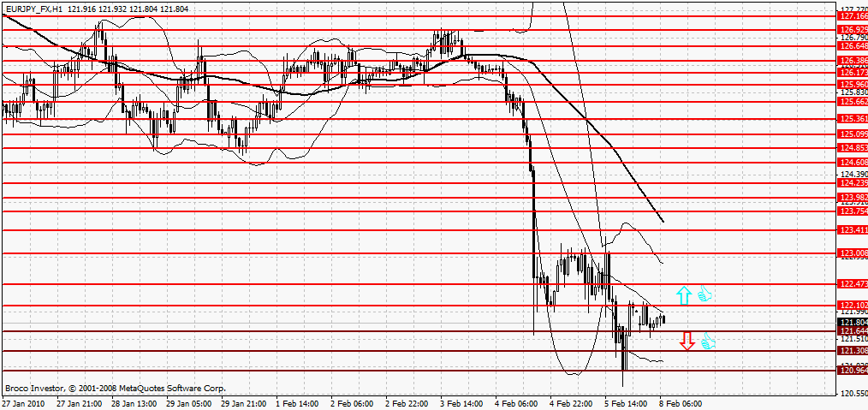
Task: Select the 126.929 red price label
Action: (853, 29)
